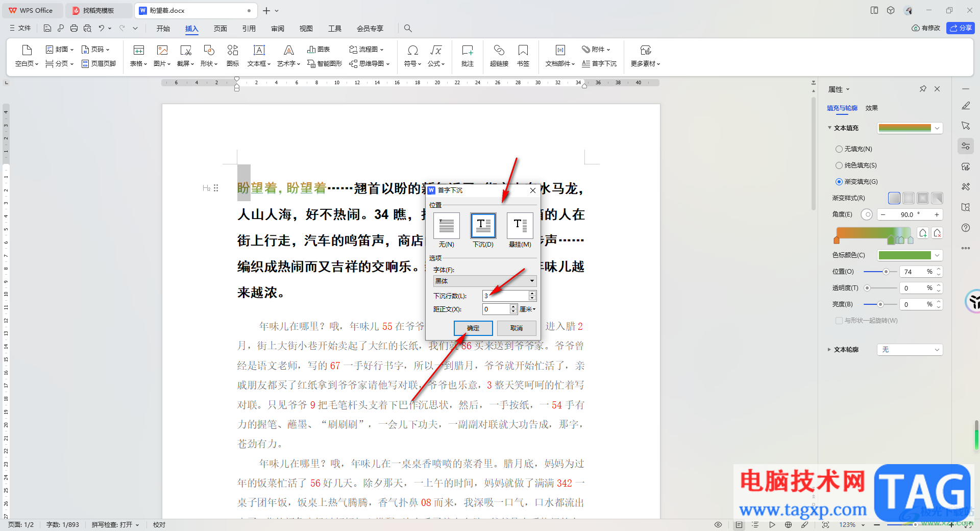This screenshot has height=531, width=980.
Task: Open the 艺术字 WordArt tool
Action: click(x=288, y=56)
